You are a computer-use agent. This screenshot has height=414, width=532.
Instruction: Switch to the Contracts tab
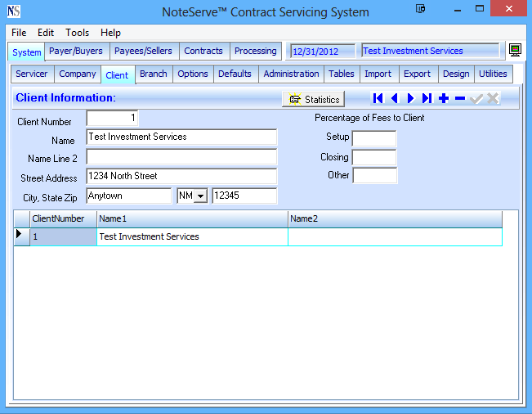[203, 51]
